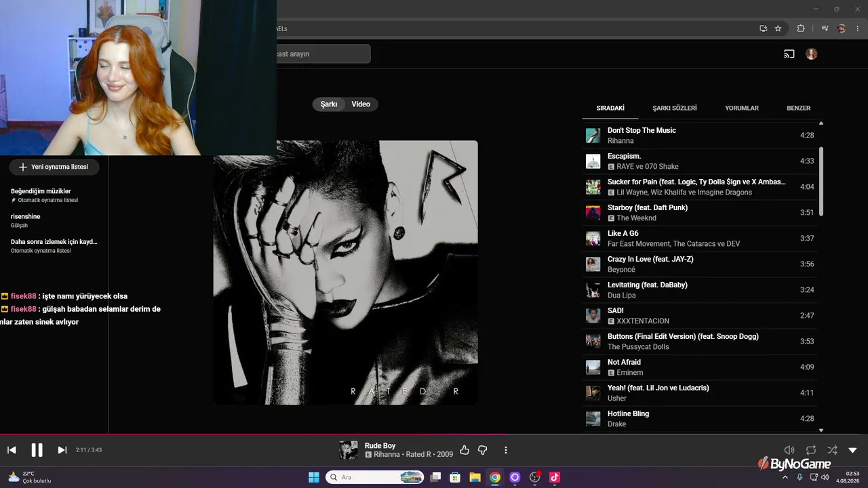Toggle repeat mode in player bar

(811, 450)
